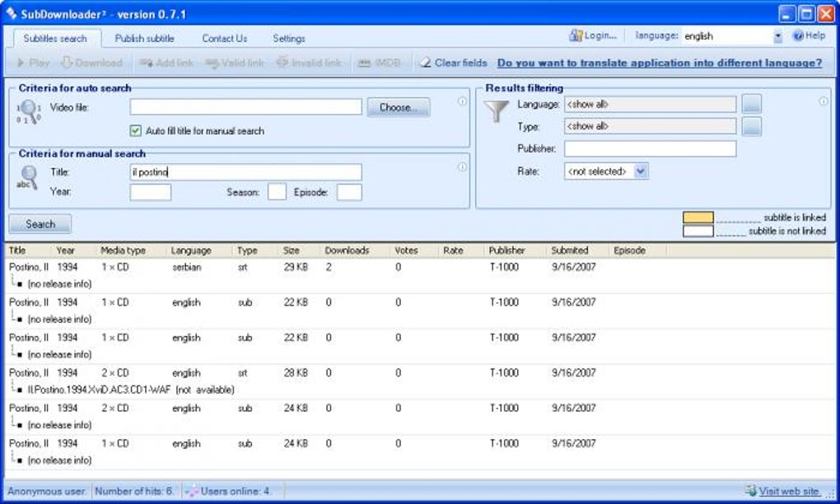This screenshot has width=840, height=504.
Task: Open Help in the top-right corner
Action: [x=809, y=36]
